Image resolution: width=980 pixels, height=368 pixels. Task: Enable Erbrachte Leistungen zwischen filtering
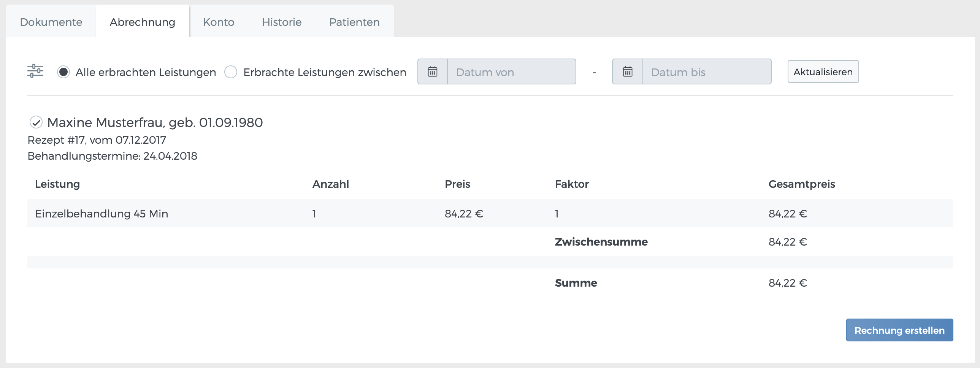pyautogui.click(x=230, y=72)
